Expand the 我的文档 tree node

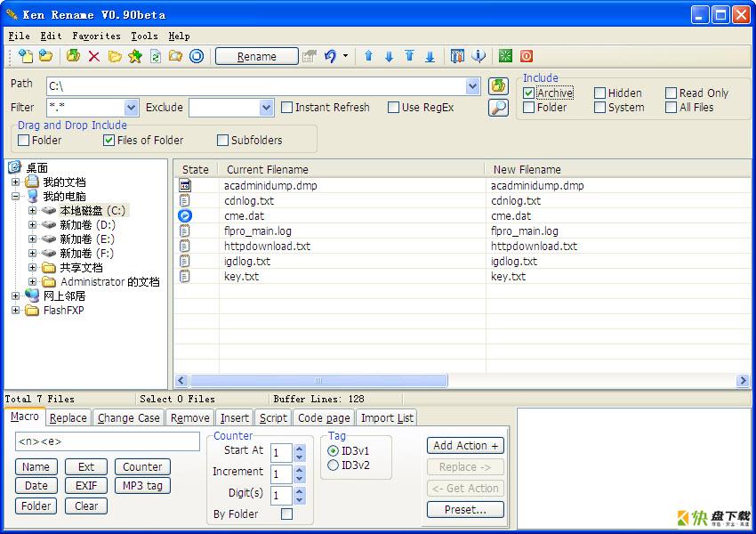point(15,182)
